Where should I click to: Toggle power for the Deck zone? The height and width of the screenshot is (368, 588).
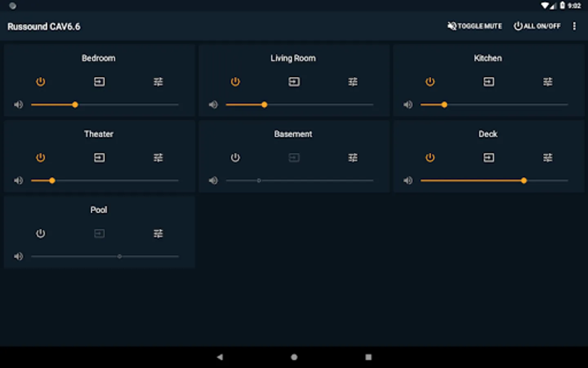[x=430, y=157]
